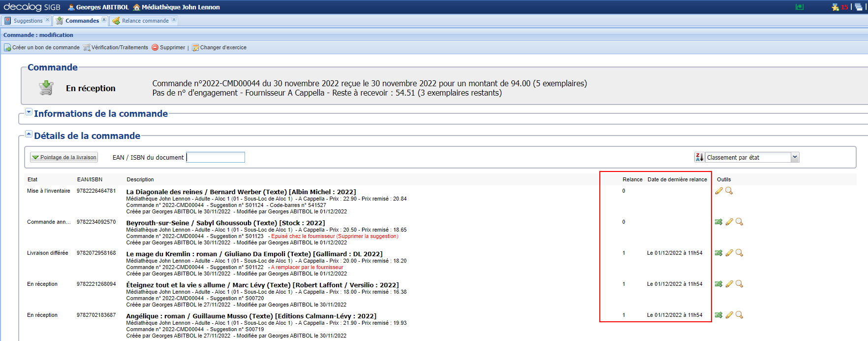The image size is (868, 341).
Task: Click pencil icon for Angélique row
Action: (729, 315)
